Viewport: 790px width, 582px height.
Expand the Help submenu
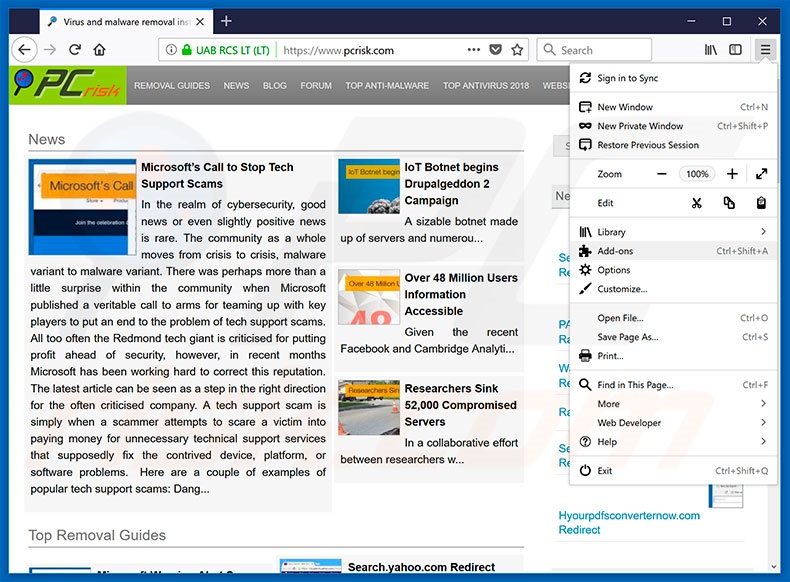(x=673, y=442)
